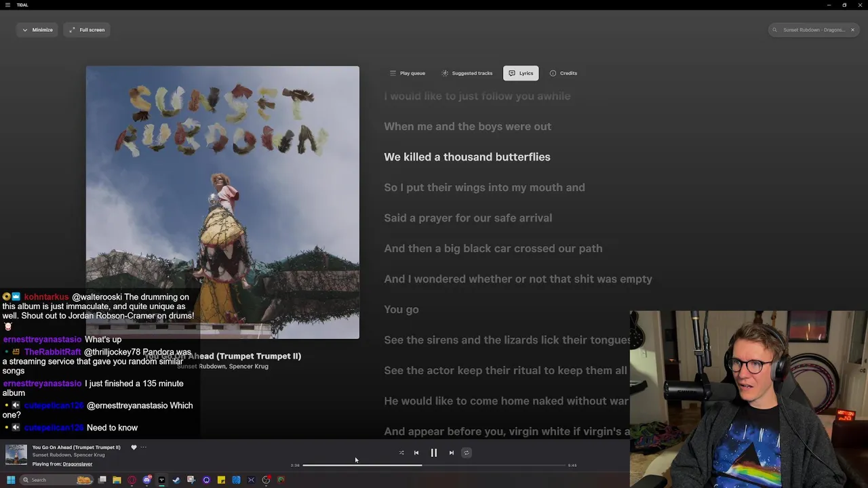Click the search field with Sunset Rubdown

[x=814, y=30]
